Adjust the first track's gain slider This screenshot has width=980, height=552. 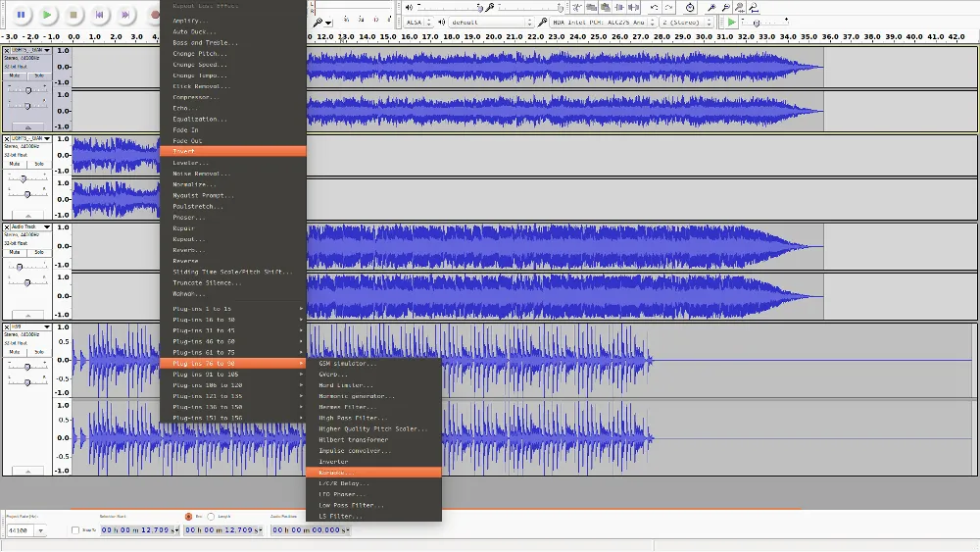(x=27, y=90)
